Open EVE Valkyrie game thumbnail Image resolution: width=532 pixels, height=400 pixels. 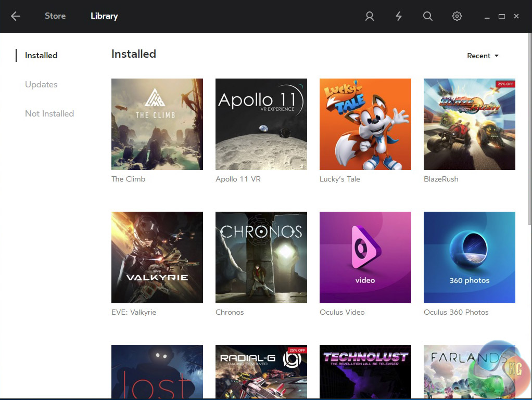tap(157, 257)
